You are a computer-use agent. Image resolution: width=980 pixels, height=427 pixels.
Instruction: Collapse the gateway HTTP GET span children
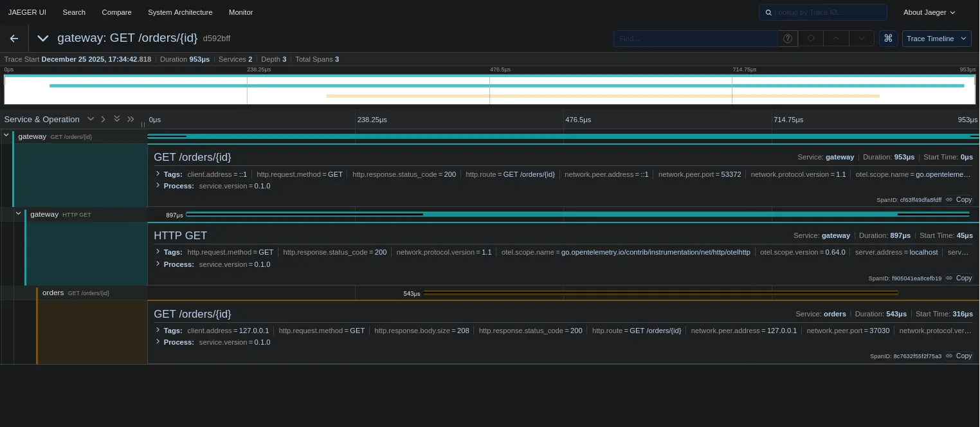tap(19, 213)
